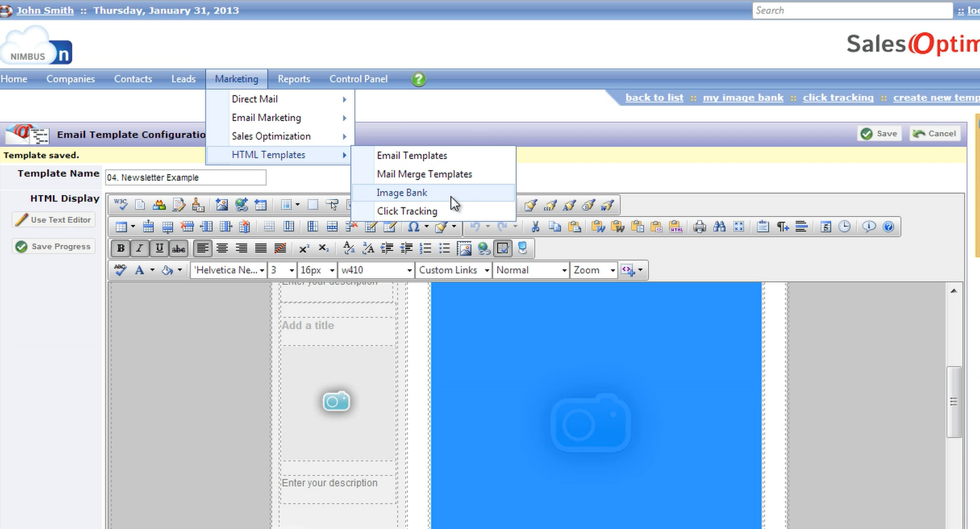This screenshot has width=980, height=529.
Task: Open the Reports menu
Action: point(294,79)
